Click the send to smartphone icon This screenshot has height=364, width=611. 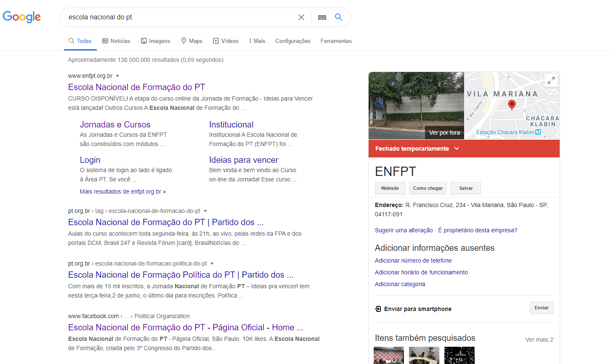378,309
